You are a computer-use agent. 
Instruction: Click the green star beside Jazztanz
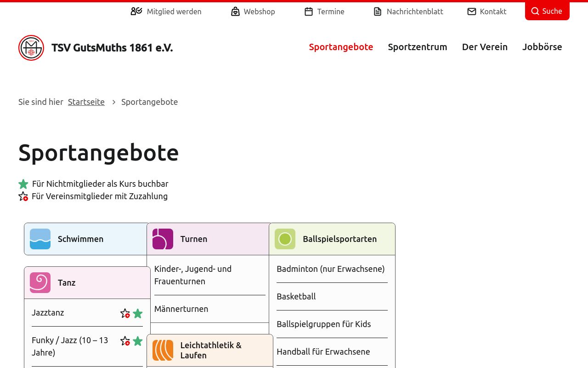click(138, 314)
